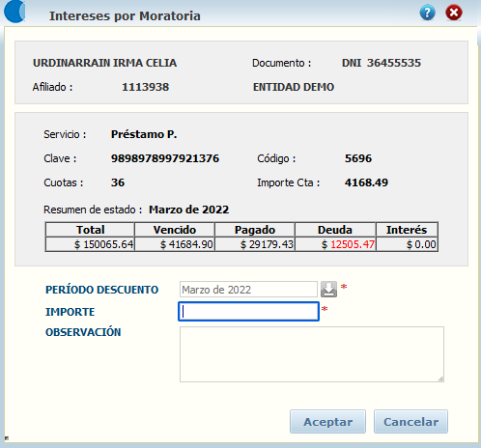Screen dimensions: 481x448
Task: Grab the Observación textarea resize handle
Action: (440, 379)
